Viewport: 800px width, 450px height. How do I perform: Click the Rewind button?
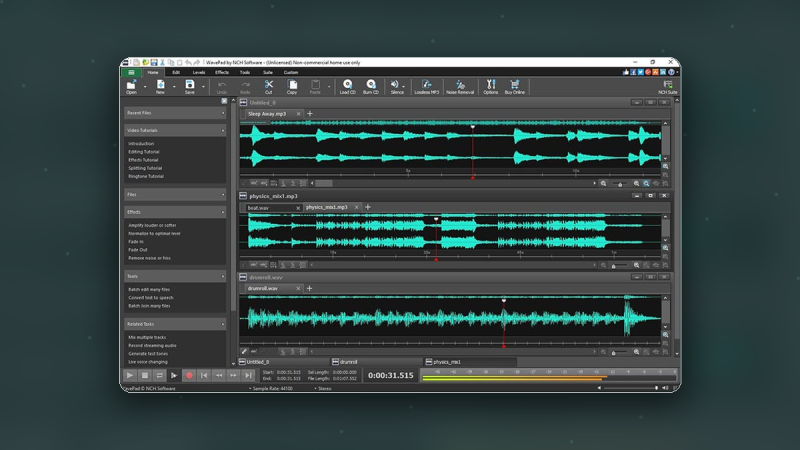point(219,376)
